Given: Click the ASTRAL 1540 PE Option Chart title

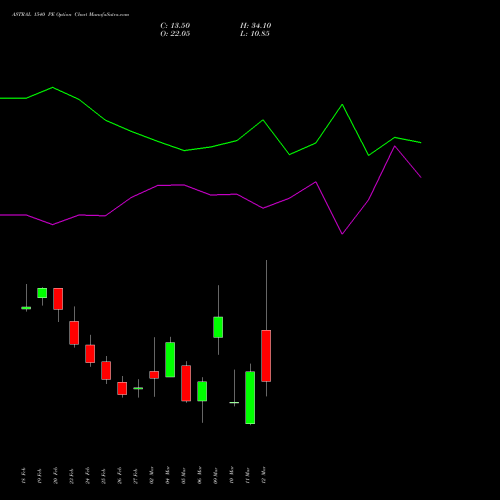Looking at the screenshot, I should pyautogui.click(x=71, y=15).
